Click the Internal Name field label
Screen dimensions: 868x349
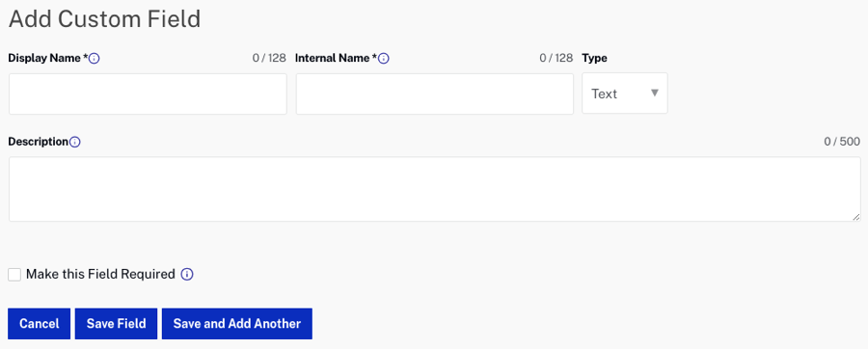coord(336,58)
